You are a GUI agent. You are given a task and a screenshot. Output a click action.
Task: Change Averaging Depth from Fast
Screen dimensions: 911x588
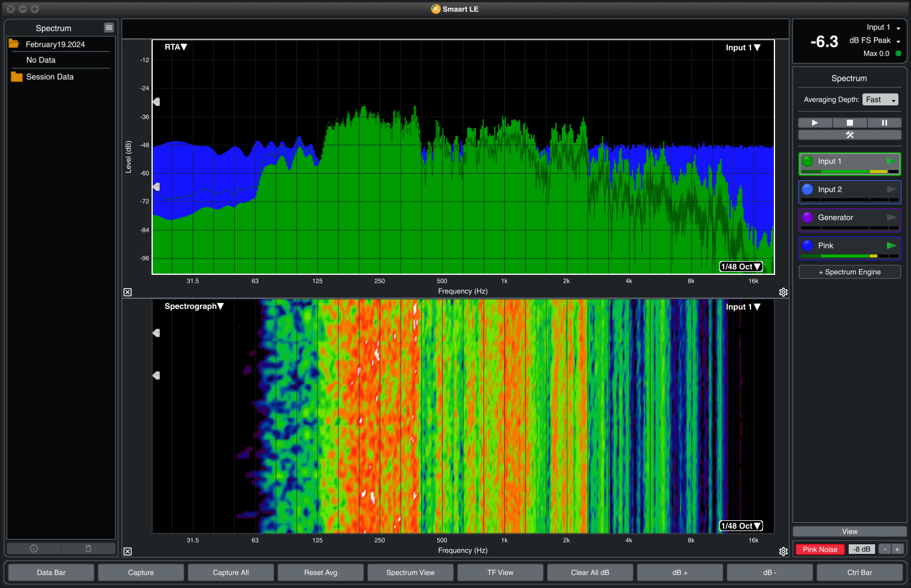880,99
